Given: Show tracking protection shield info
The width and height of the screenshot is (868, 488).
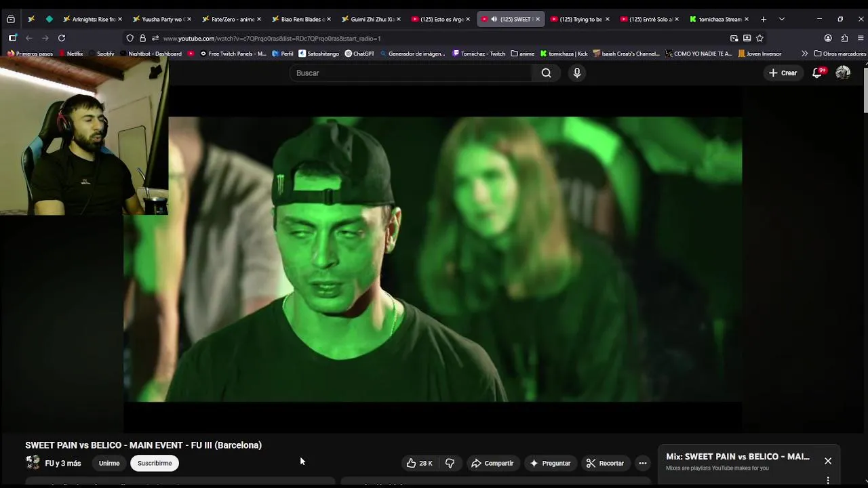Looking at the screenshot, I should point(130,38).
